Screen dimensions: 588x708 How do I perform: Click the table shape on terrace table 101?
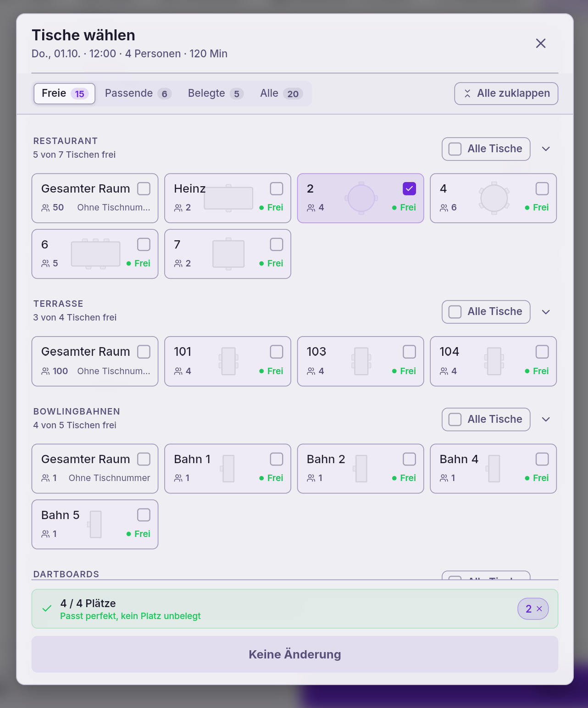click(228, 361)
